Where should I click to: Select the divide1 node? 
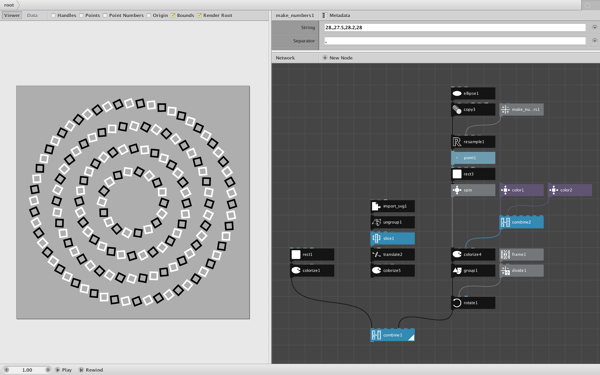521,271
